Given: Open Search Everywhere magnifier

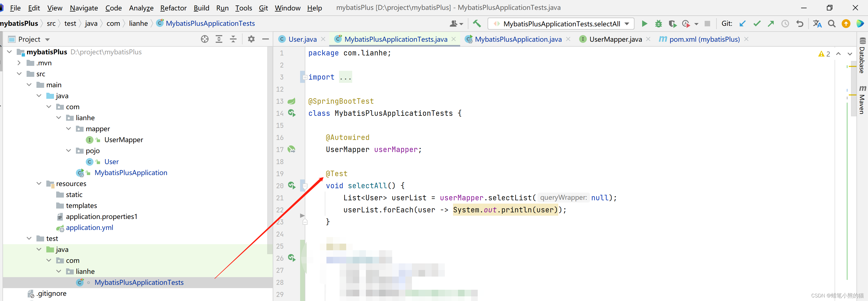Looking at the screenshot, I should (832, 24).
